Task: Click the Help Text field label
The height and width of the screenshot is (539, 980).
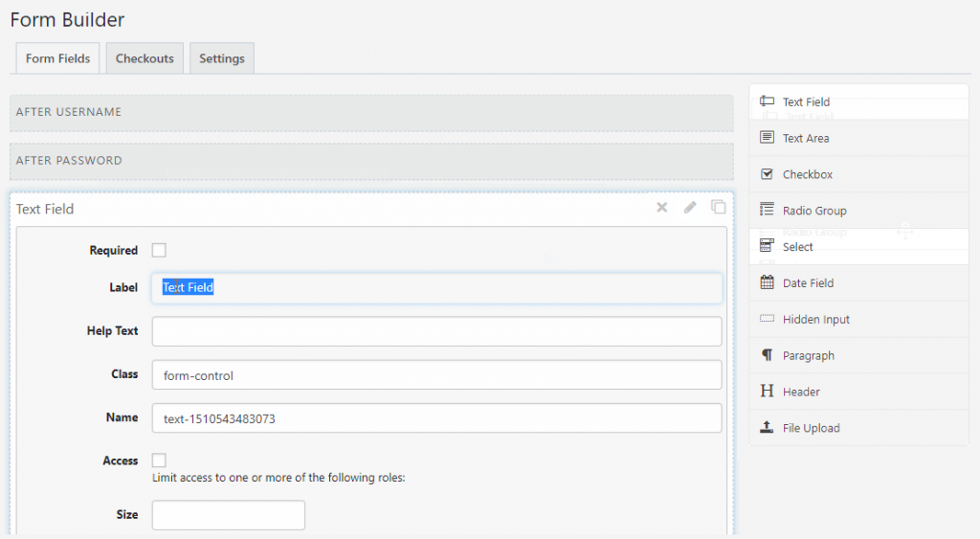Action: click(x=113, y=331)
